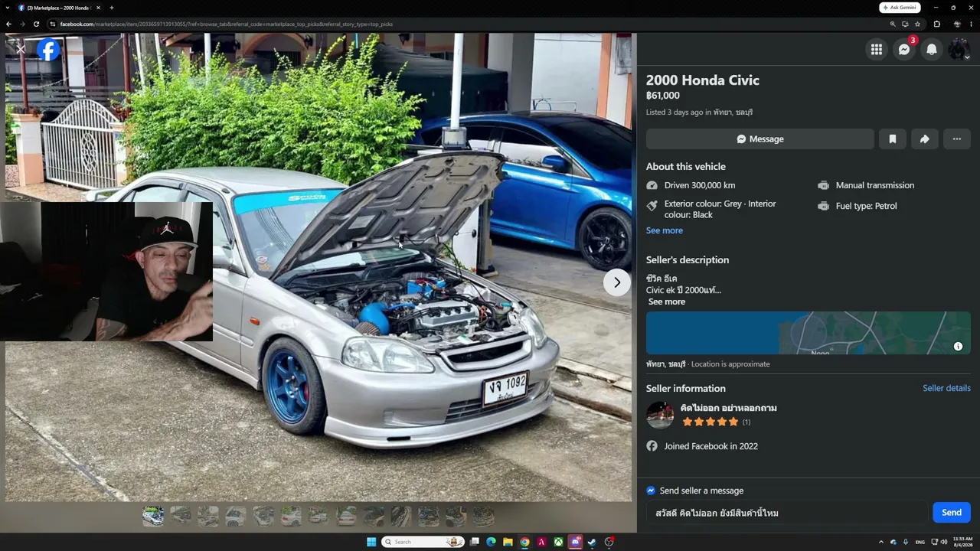Click the location map preview

tap(808, 333)
